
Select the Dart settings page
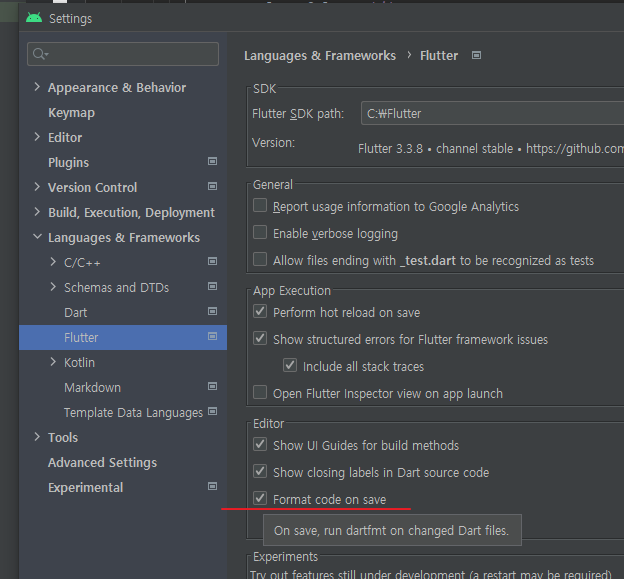pyautogui.click(x=76, y=312)
